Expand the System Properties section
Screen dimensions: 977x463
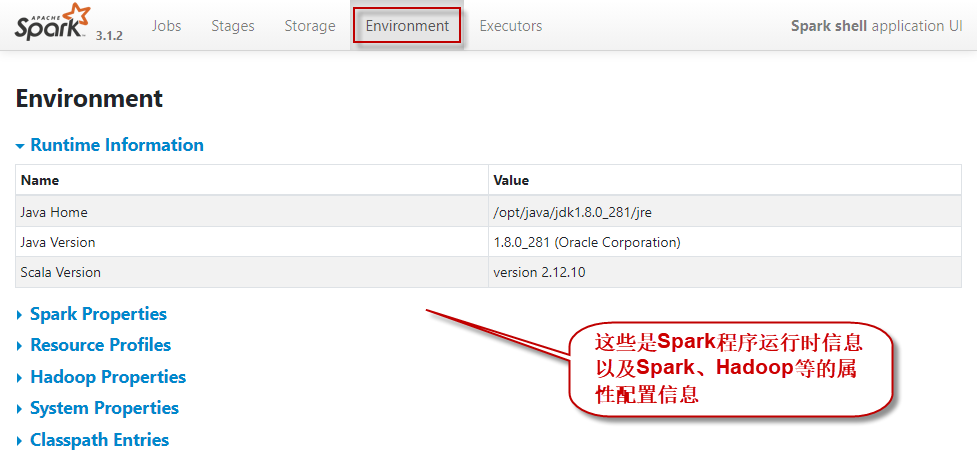[x=104, y=408]
